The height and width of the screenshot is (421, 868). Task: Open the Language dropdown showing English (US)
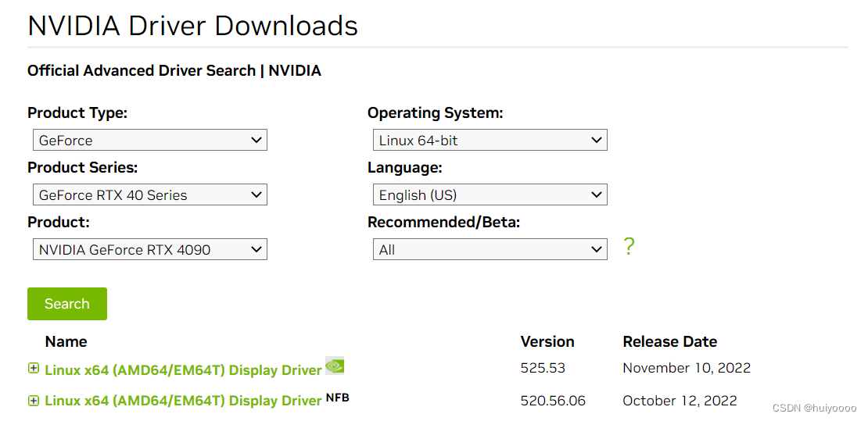tap(490, 195)
